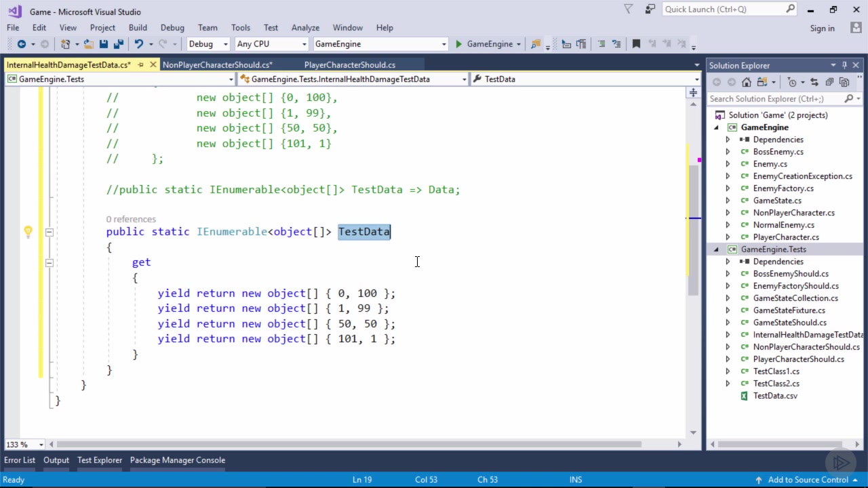Click the notifications flag icon
The height and width of the screenshot is (488, 868).
coord(629,9)
